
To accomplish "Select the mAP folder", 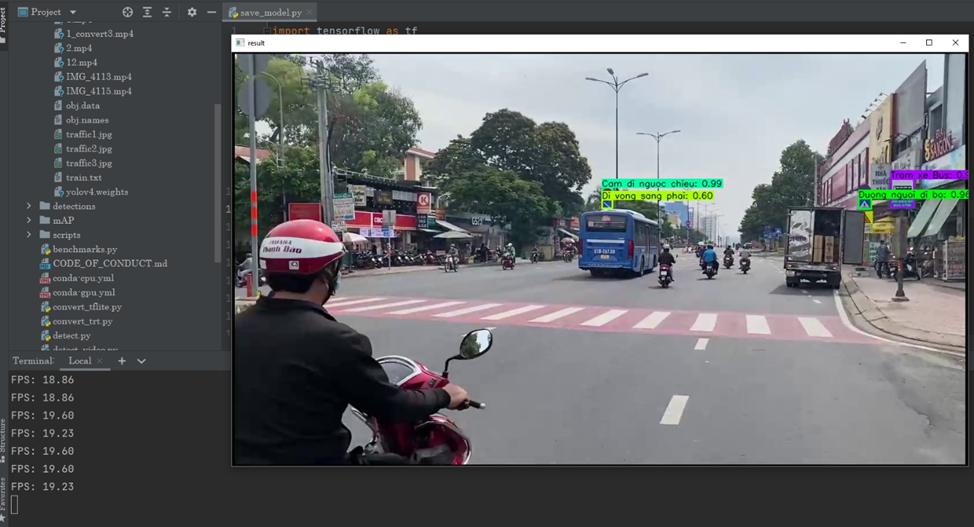I will pos(57,220).
